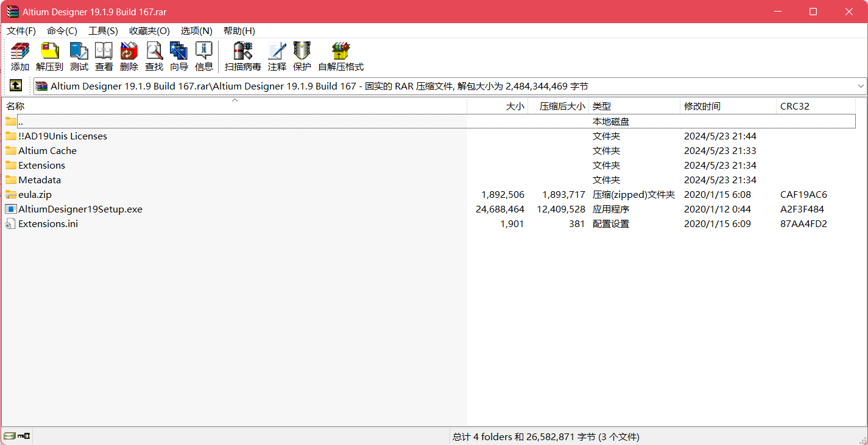Click the CRC32 value A2F3F484
Image resolution: width=868 pixels, height=445 pixels.
[803, 209]
